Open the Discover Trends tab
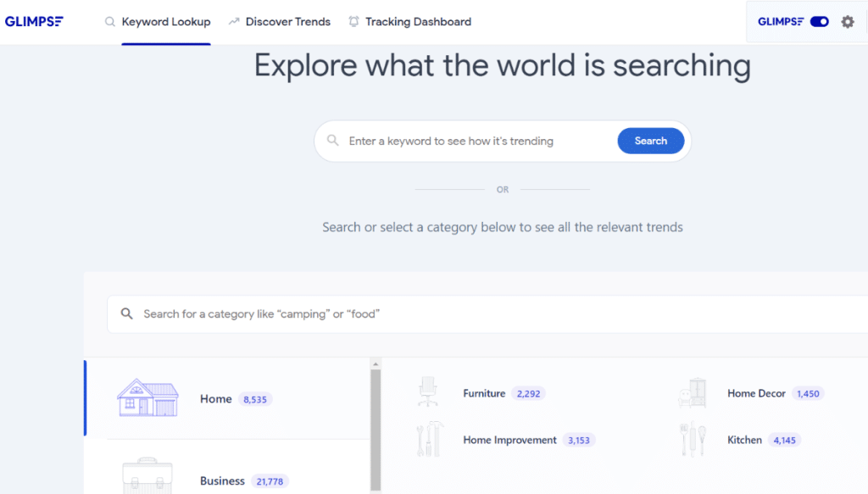The image size is (868, 494). point(287,21)
